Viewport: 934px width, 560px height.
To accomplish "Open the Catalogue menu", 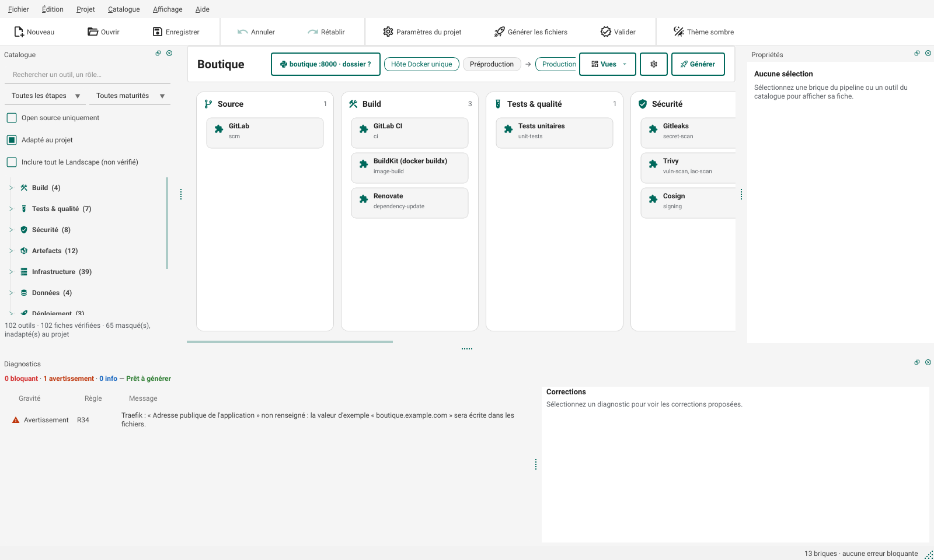I will point(124,9).
